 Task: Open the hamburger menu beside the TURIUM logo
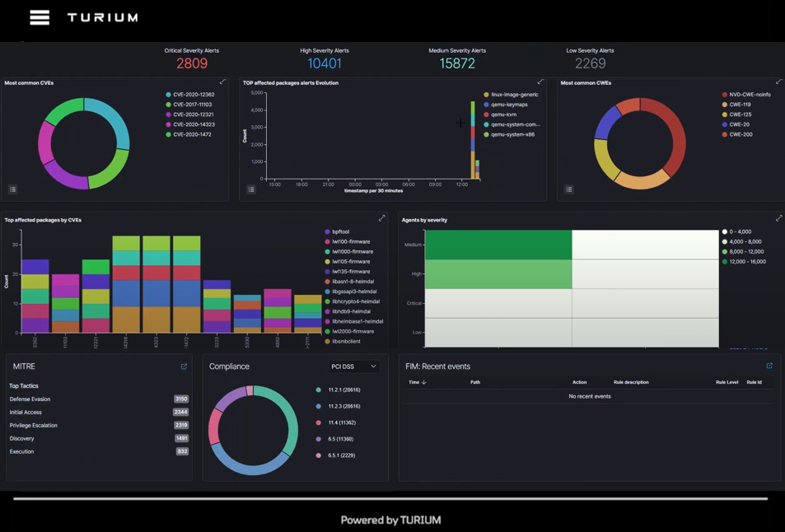click(x=40, y=17)
